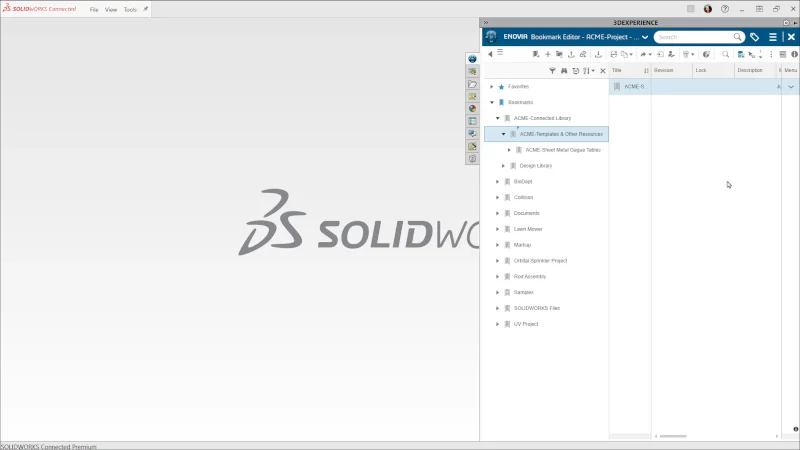Click the globe icon in Bookmark toolbar
The width and height of the screenshot is (800, 450).
pos(706,54)
